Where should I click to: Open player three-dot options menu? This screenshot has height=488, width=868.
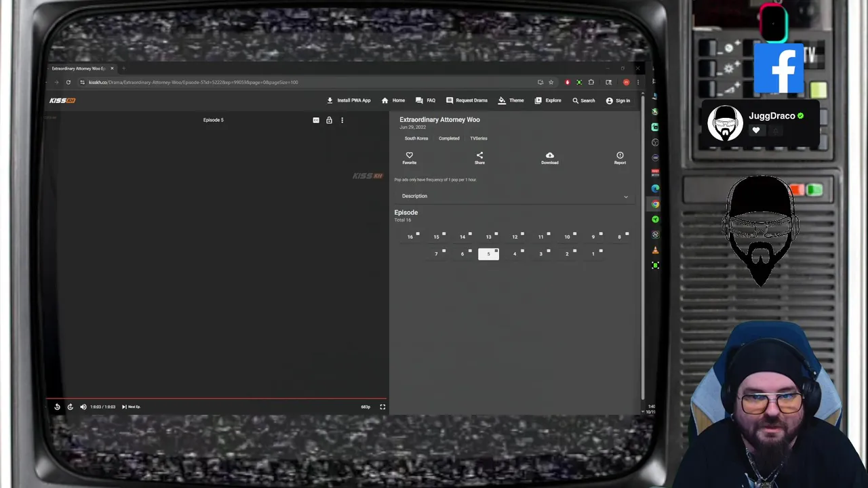[342, 120]
